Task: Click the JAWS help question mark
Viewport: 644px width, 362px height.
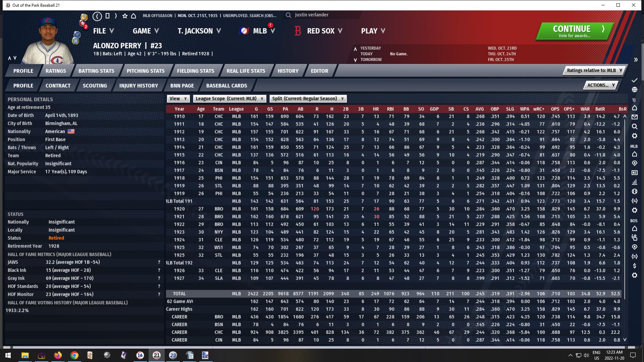Action: tap(159, 262)
